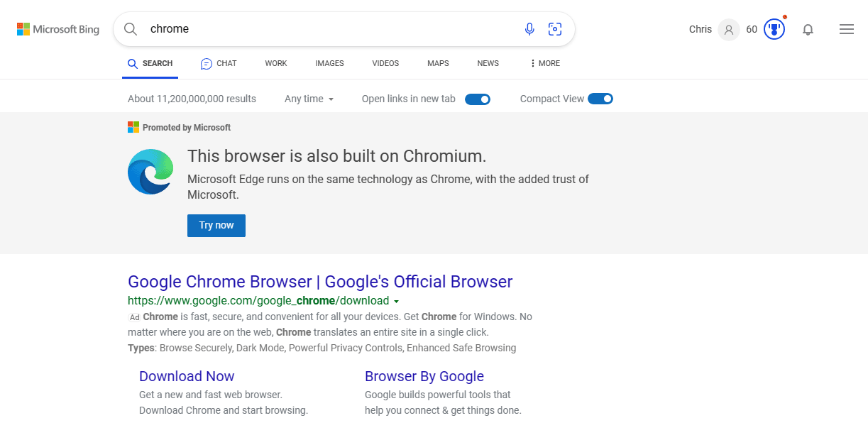Click 'Promoted by Microsoft' label
Screen dimensions: 868x423
[x=187, y=128]
